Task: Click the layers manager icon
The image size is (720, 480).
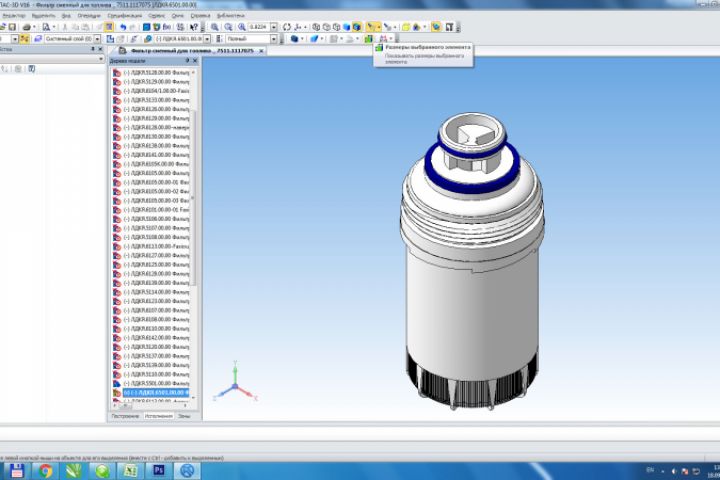Action: [38, 39]
